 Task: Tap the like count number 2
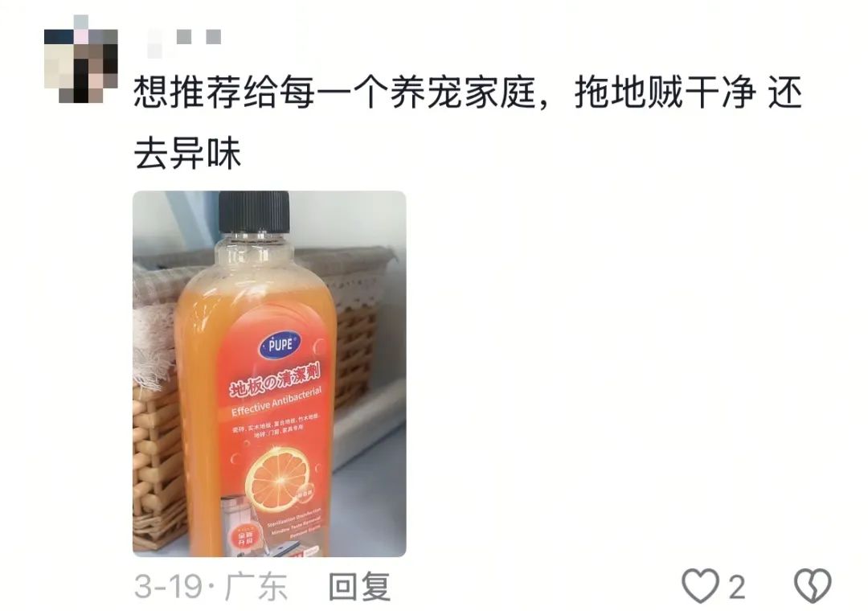pos(737,587)
